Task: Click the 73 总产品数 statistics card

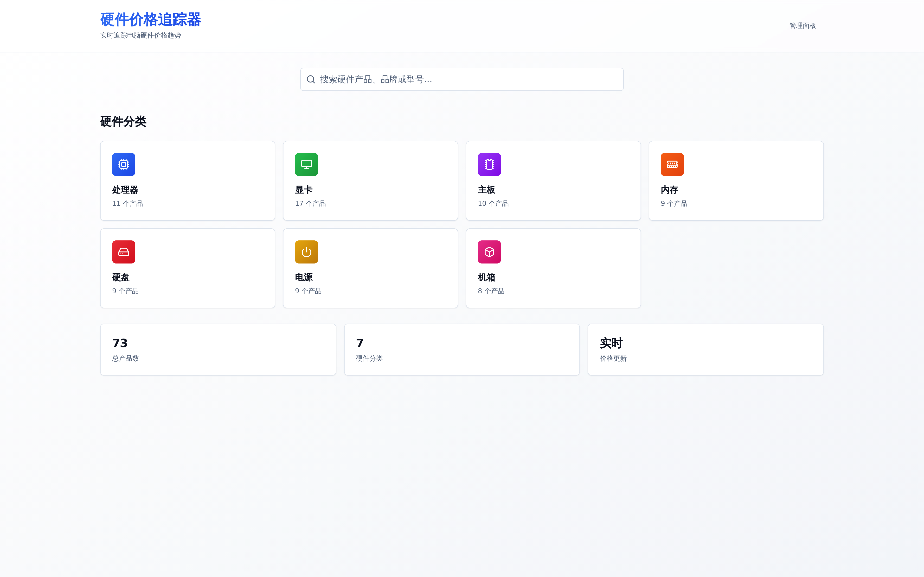Action: (218, 349)
